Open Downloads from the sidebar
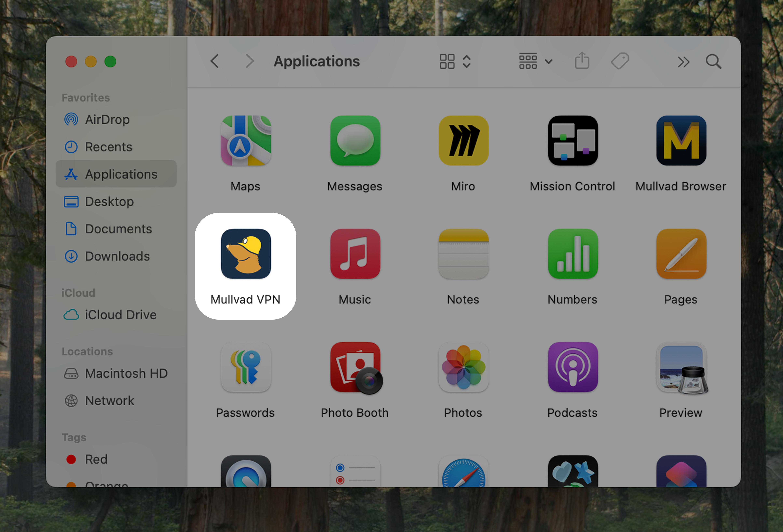Viewport: 783px width, 532px height. pyautogui.click(x=116, y=256)
